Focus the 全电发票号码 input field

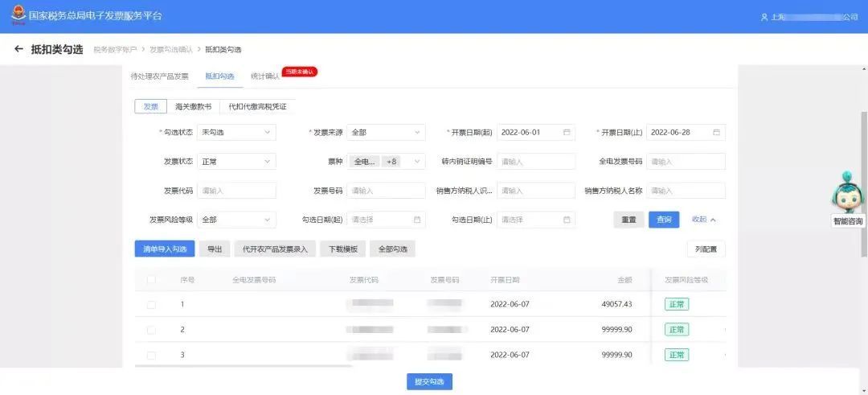click(x=686, y=162)
